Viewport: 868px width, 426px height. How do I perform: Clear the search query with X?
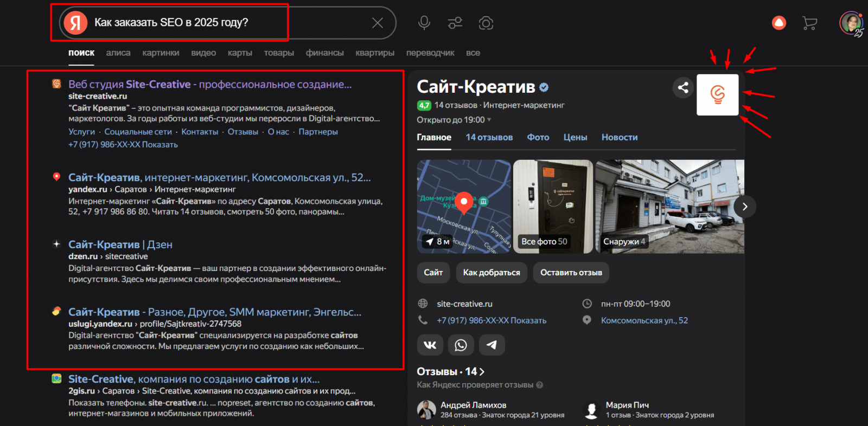tap(378, 23)
